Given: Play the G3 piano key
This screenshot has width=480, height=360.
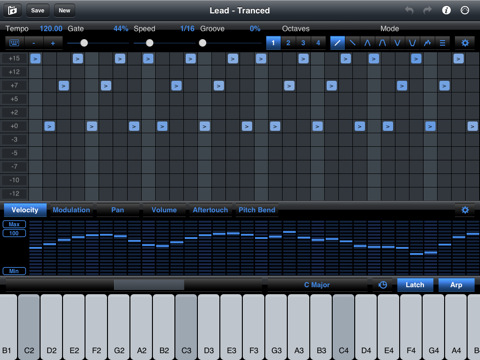Looking at the screenshot, I should [x=276, y=327].
